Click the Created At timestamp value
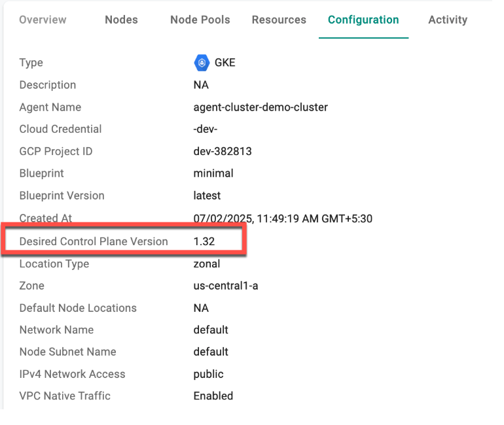Viewport: 504px width, 425px height. pos(283,218)
